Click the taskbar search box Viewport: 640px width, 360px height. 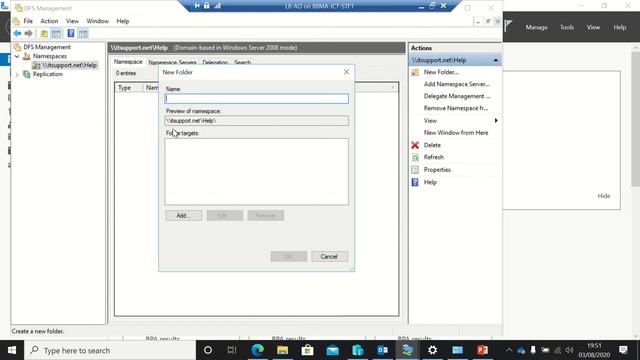110,350
